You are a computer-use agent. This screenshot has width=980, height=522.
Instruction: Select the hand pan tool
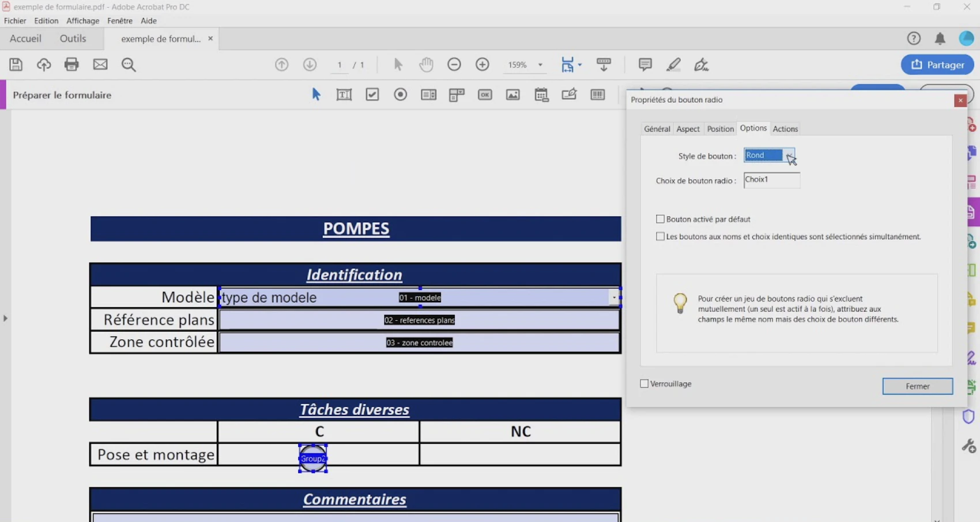point(426,65)
